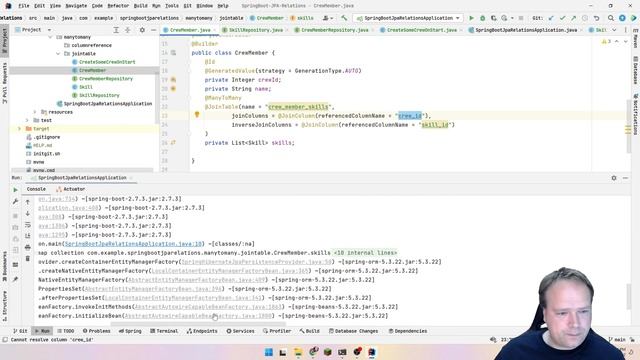The image size is (640, 360).
Task: Open the IDE updates icon in toolbar
Action: [x=622, y=18]
